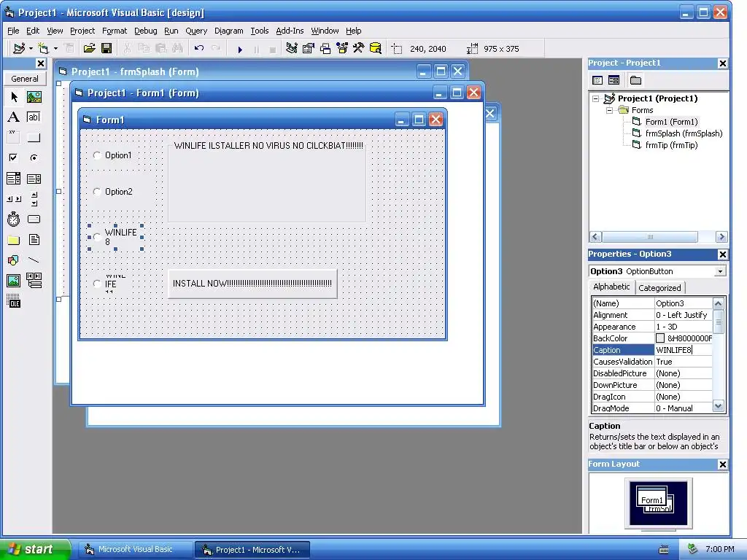
Task: Click the Undo toolbar icon
Action: (x=199, y=48)
